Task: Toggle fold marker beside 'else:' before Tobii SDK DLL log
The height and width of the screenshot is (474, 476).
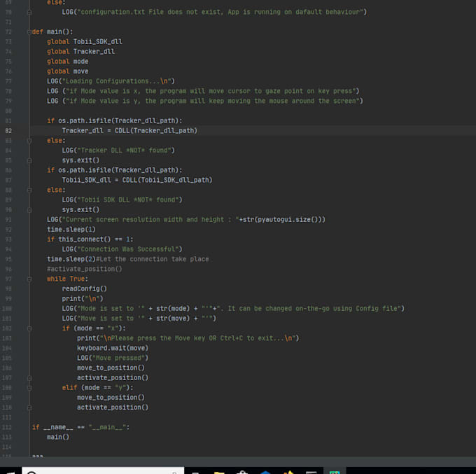Action: tap(29, 190)
